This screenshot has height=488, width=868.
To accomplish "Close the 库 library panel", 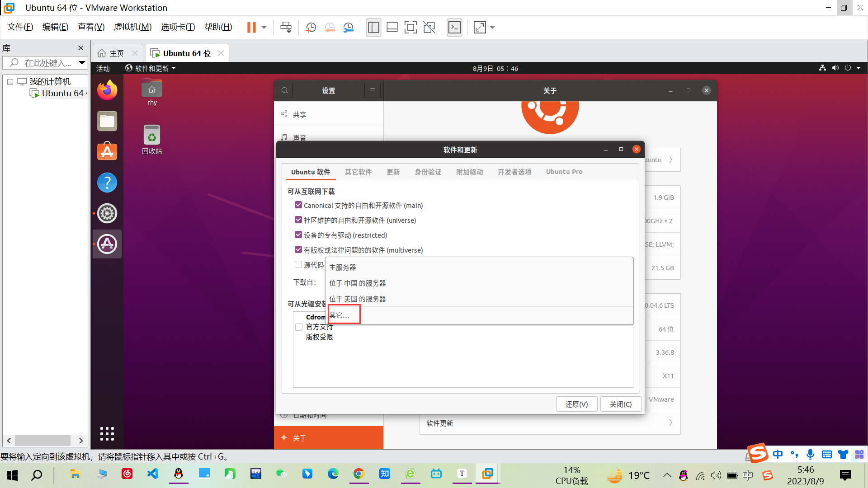I will [80, 48].
